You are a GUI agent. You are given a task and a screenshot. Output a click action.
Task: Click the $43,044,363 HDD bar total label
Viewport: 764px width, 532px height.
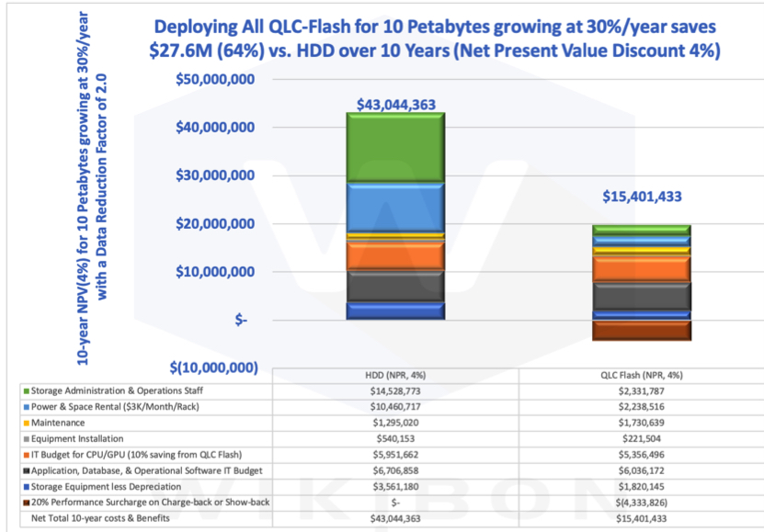(396, 105)
